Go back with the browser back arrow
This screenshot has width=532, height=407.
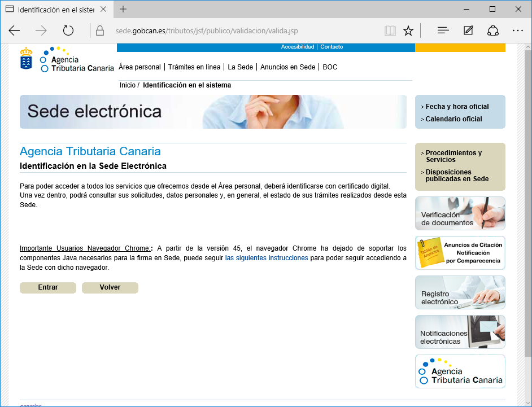coord(14,31)
